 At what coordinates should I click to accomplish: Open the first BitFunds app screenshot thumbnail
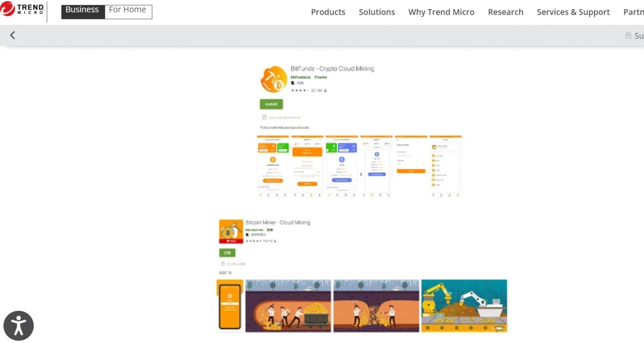[273, 166]
